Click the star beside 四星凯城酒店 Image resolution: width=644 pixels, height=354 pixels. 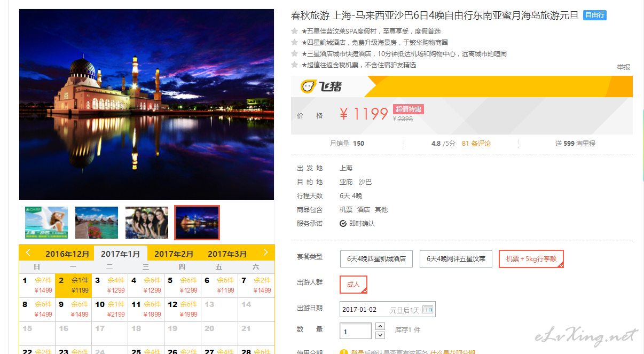point(294,42)
